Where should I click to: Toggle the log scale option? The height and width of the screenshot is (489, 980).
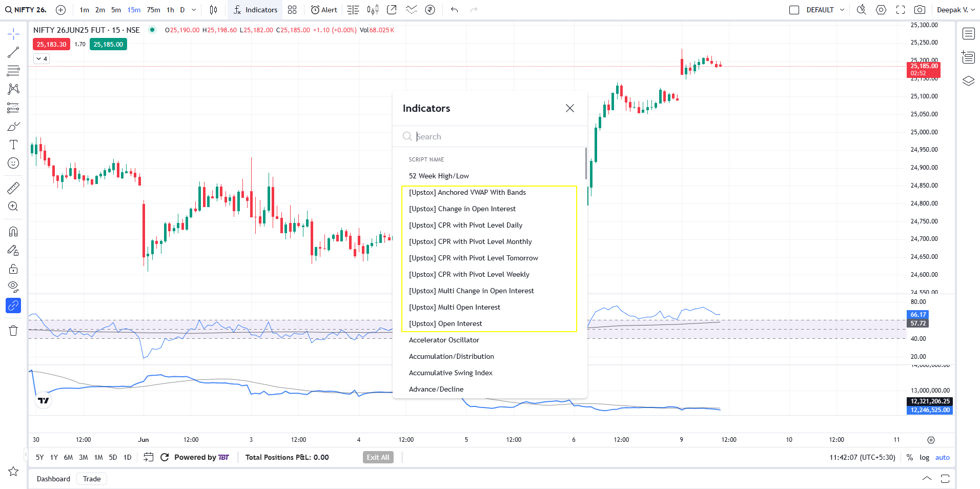(924, 457)
